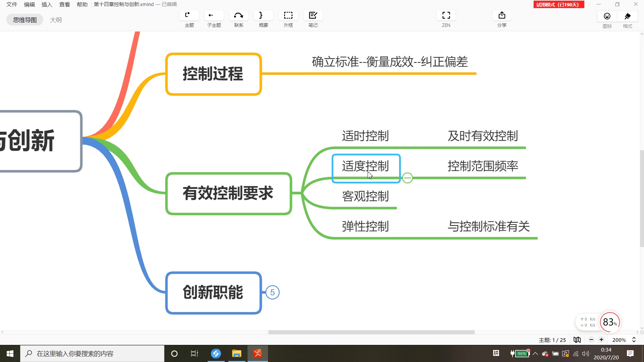Select the 有效控制要求 topic
The height and width of the screenshot is (362, 644).
coord(228,193)
